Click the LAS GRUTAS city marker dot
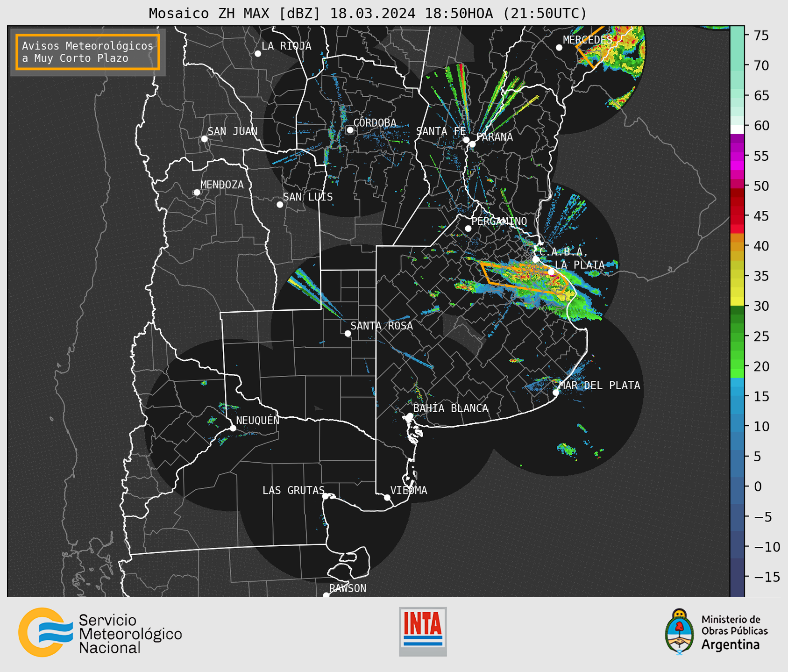Viewport: 788px width, 672px height. (x=326, y=496)
